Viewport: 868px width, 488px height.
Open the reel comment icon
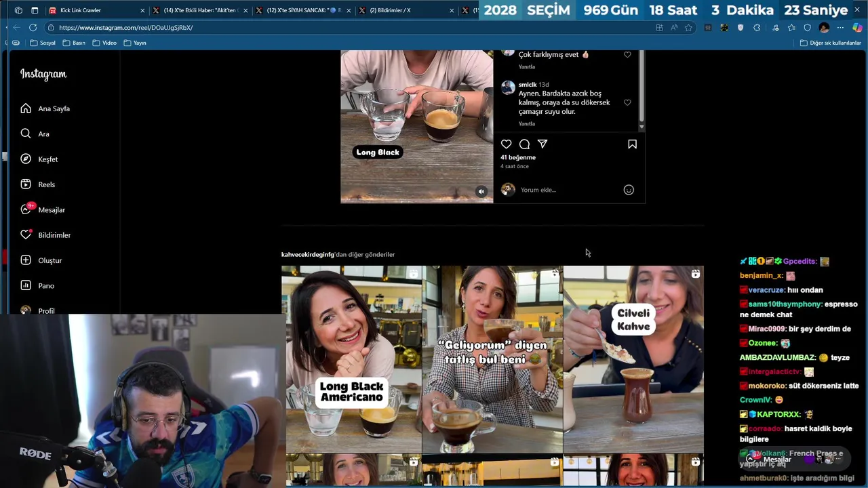click(524, 144)
